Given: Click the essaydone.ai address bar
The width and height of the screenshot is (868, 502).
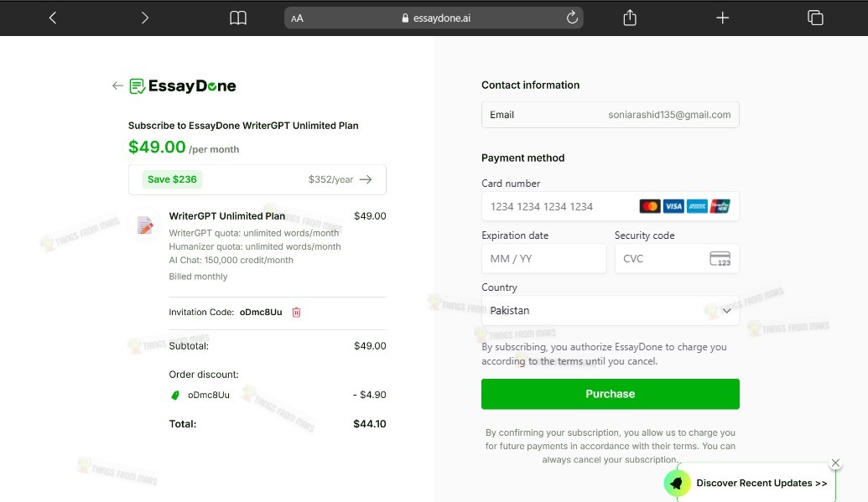Looking at the screenshot, I should (434, 18).
